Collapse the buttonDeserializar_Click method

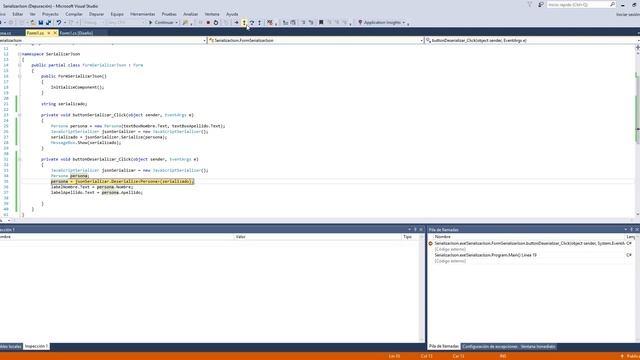tap(19, 159)
